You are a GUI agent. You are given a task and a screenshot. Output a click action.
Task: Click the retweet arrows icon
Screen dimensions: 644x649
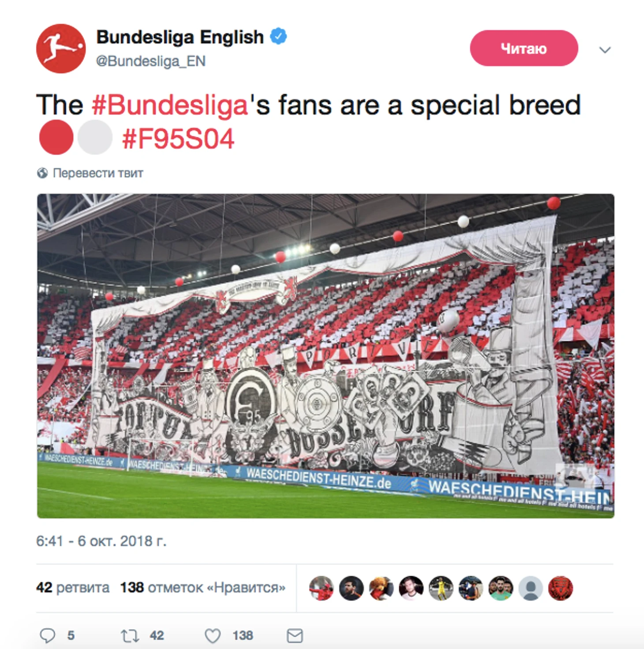(130, 635)
